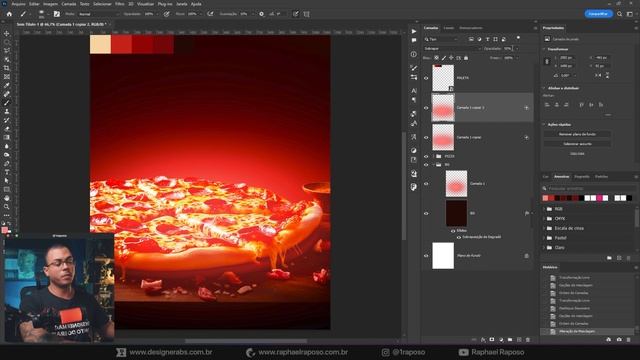Open the Filtro menu

pos(120,4)
